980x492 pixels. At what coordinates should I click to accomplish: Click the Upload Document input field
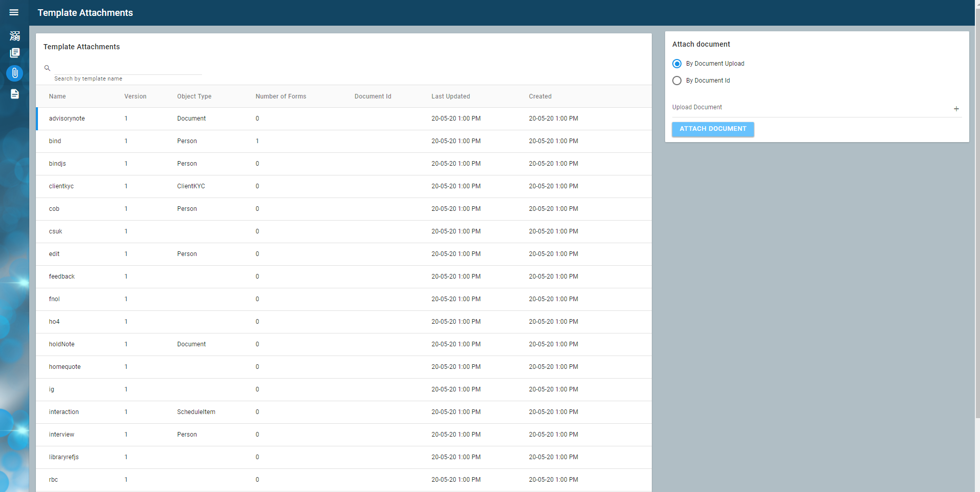810,108
